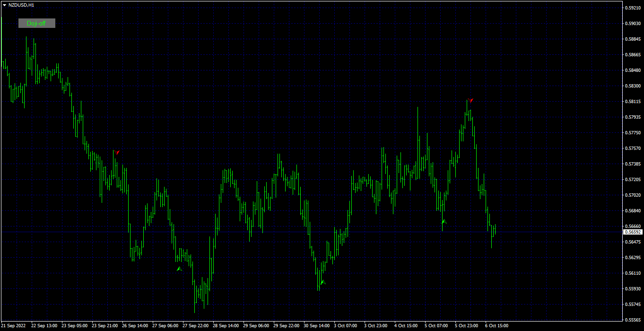Select the green buy arrow at the 30 Sep low
The width and height of the screenshot is (644, 331).
coord(323,282)
